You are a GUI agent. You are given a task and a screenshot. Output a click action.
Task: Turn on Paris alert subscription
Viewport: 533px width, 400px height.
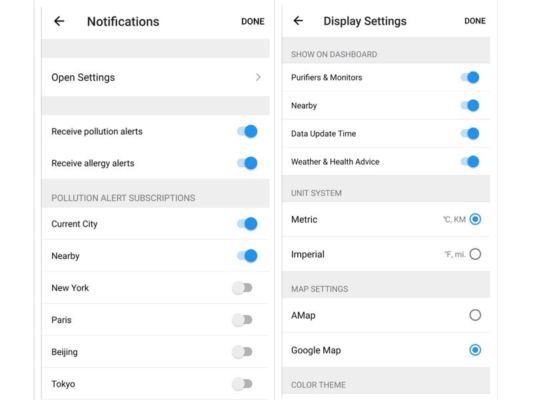pos(242,320)
